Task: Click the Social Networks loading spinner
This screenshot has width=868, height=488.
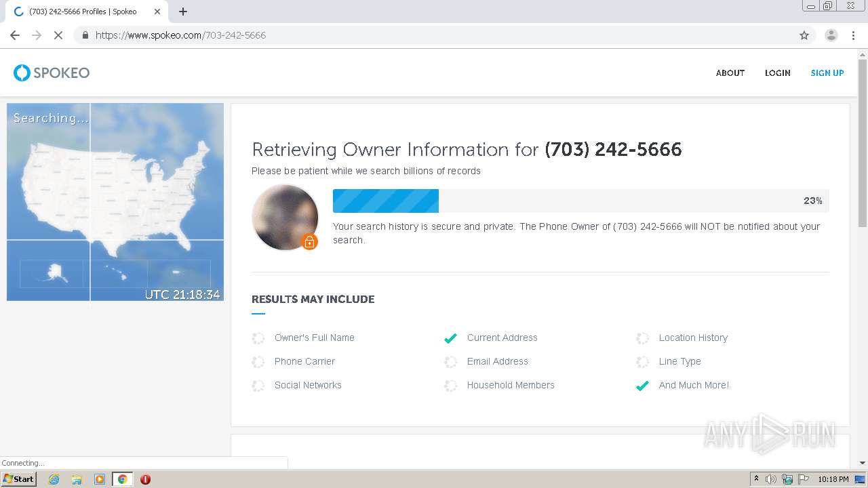Action: pos(258,386)
